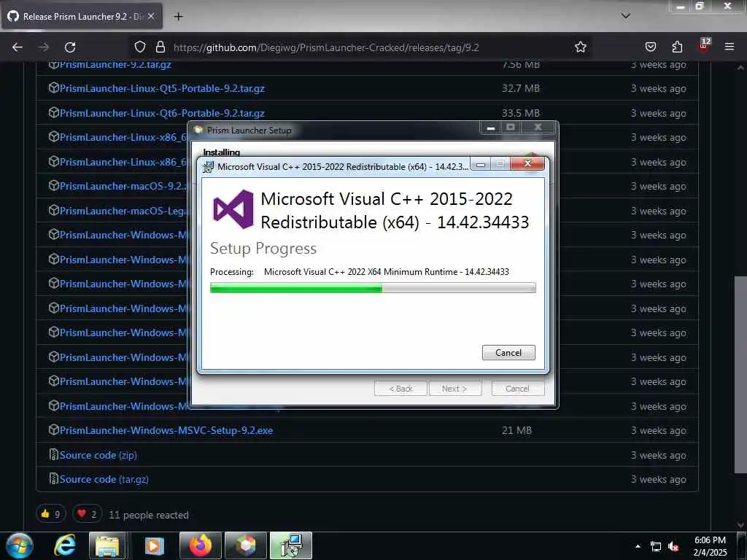747x560 pixels.
Task: Minimize the Prism Launcher Setup window
Action: (x=491, y=128)
